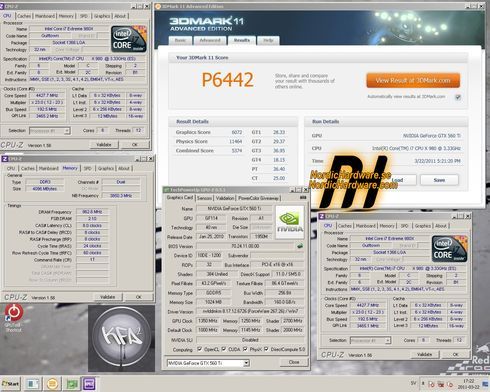This screenshot has height=392, width=490.
Task: Open the Mainboard tab in the upper CPU-Z window
Action: [45, 16]
